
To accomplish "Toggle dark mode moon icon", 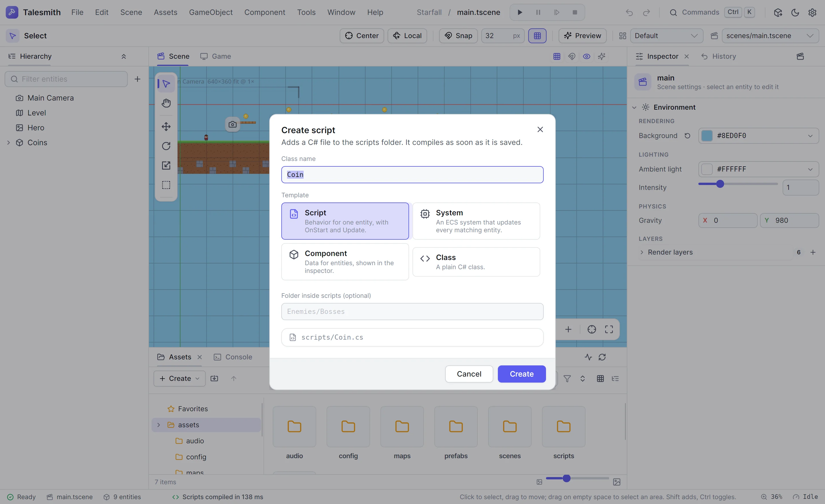I will pos(795,12).
